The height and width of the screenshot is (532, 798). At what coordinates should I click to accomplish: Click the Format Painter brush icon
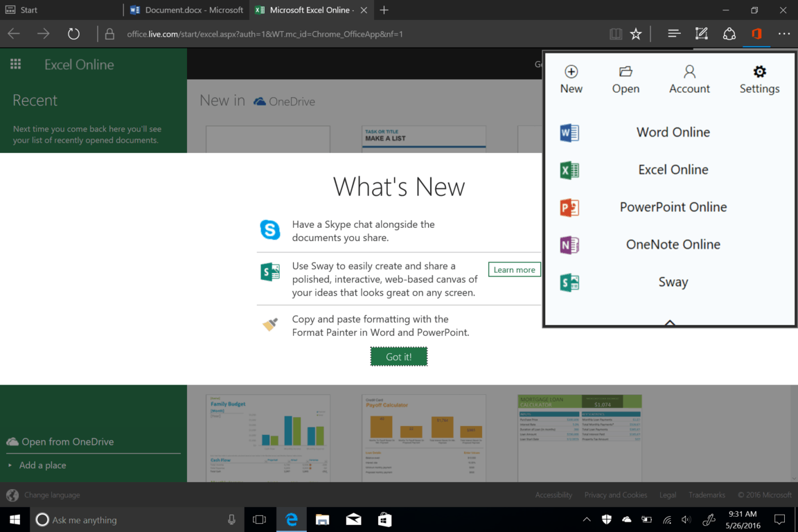(270, 324)
